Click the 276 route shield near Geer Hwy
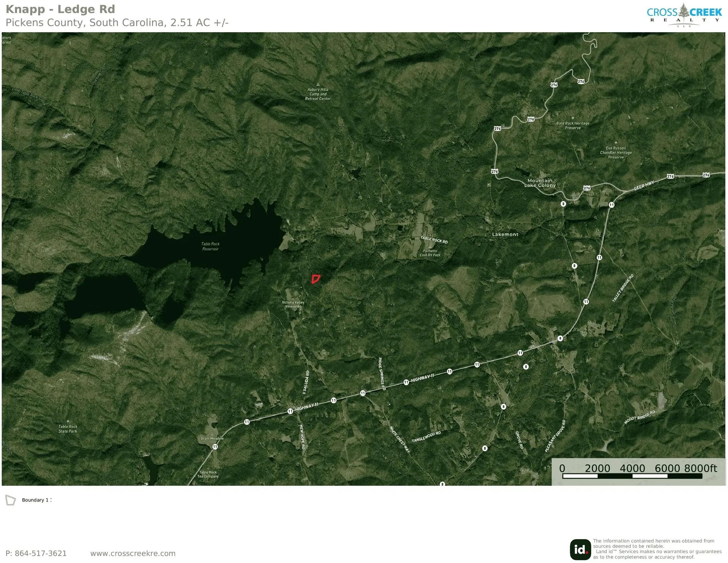The width and height of the screenshot is (728, 563). tap(670, 176)
